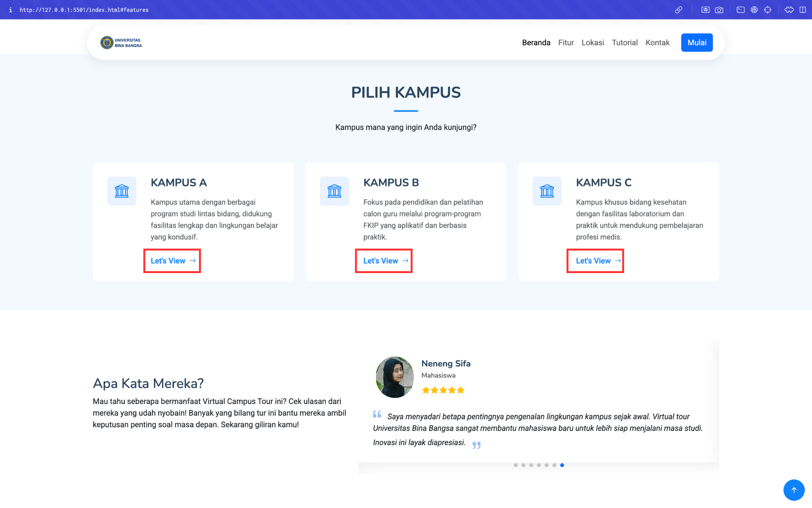
Task: Click the Kampus B building icon
Action: [x=334, y=191]
